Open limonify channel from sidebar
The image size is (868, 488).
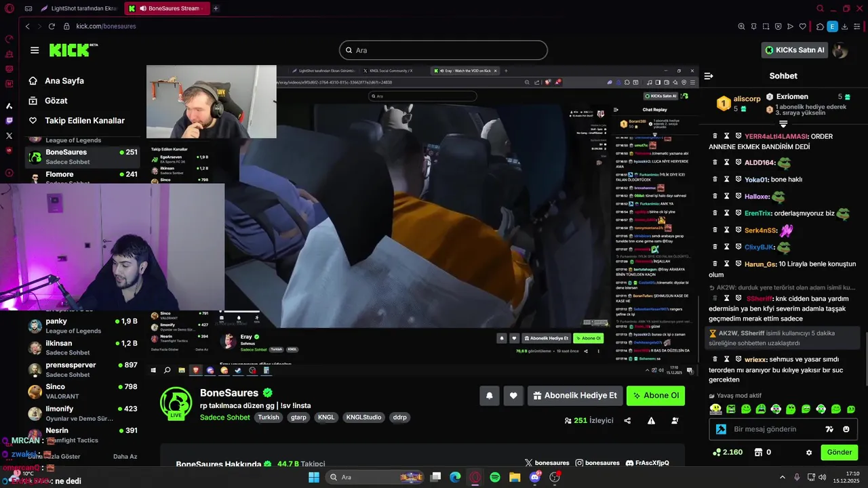[x=82, y=413]
